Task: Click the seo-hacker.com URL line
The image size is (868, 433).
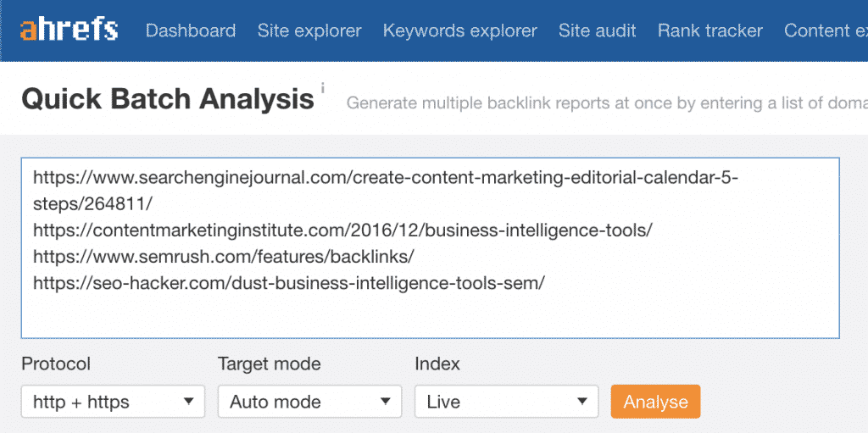Action: click(288, 282)
